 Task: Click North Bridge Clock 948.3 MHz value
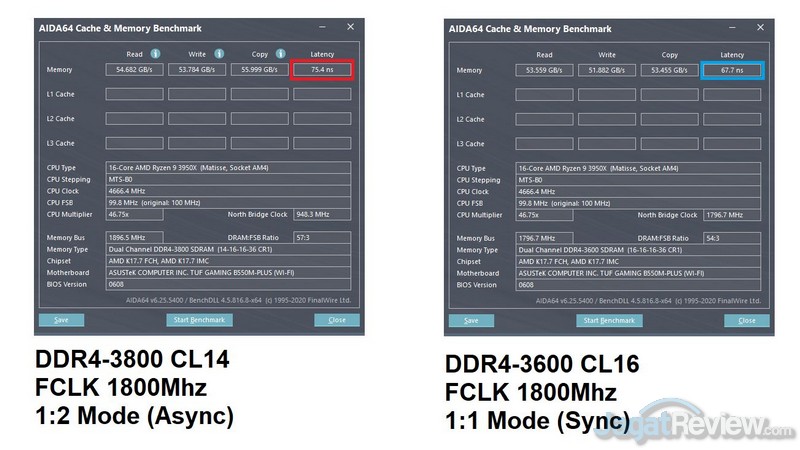(x=322, y=214)
